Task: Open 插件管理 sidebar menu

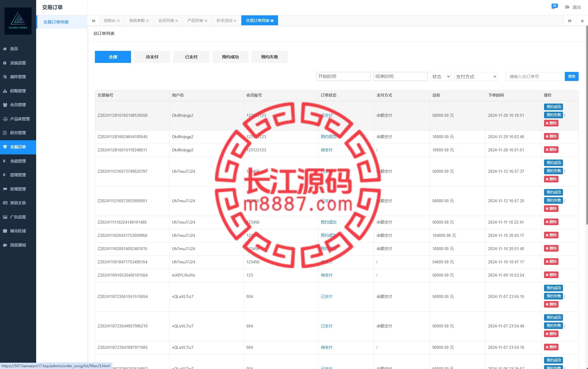Action: pos(18,77)
